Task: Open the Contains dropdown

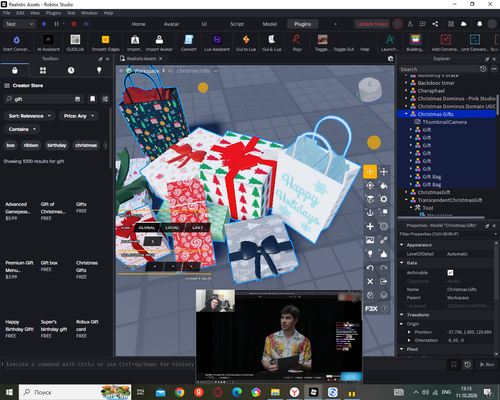Action: coord(22,129)
